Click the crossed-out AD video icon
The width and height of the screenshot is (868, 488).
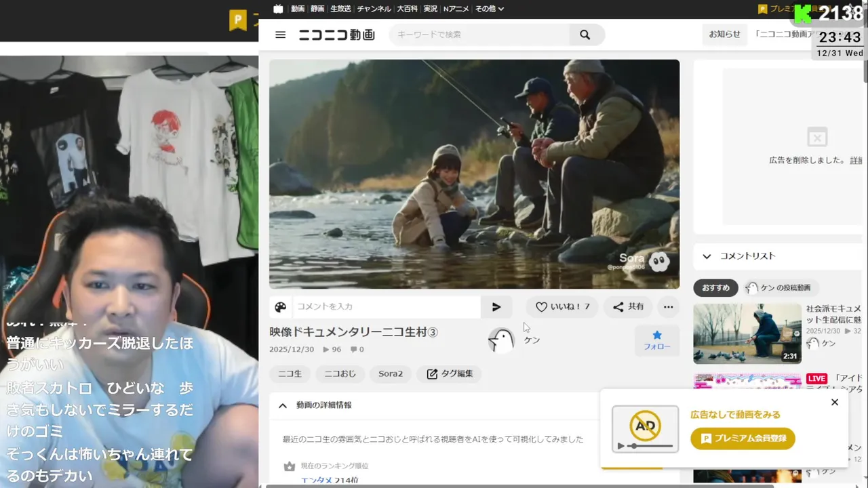click(645, 429)
